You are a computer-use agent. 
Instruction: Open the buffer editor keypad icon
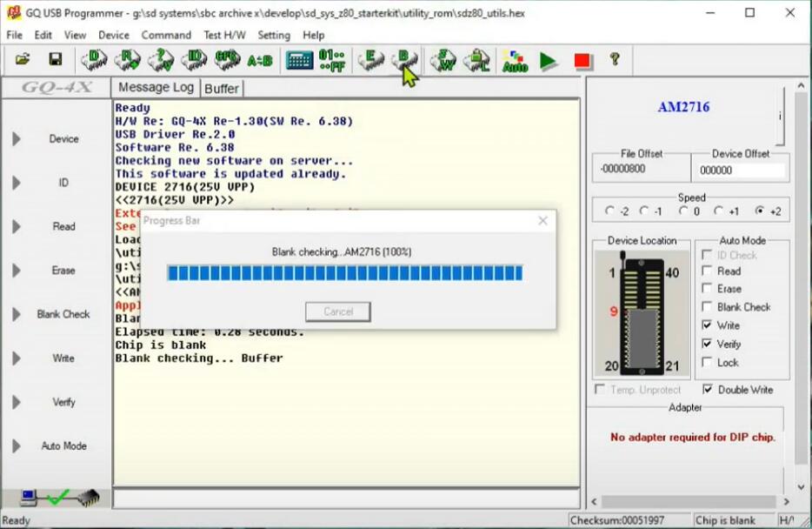pyautogui.click(x=299, y=61)
